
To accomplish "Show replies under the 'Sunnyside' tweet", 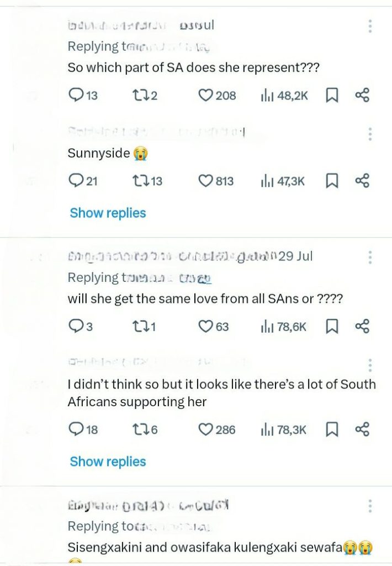I will point(108,213).
